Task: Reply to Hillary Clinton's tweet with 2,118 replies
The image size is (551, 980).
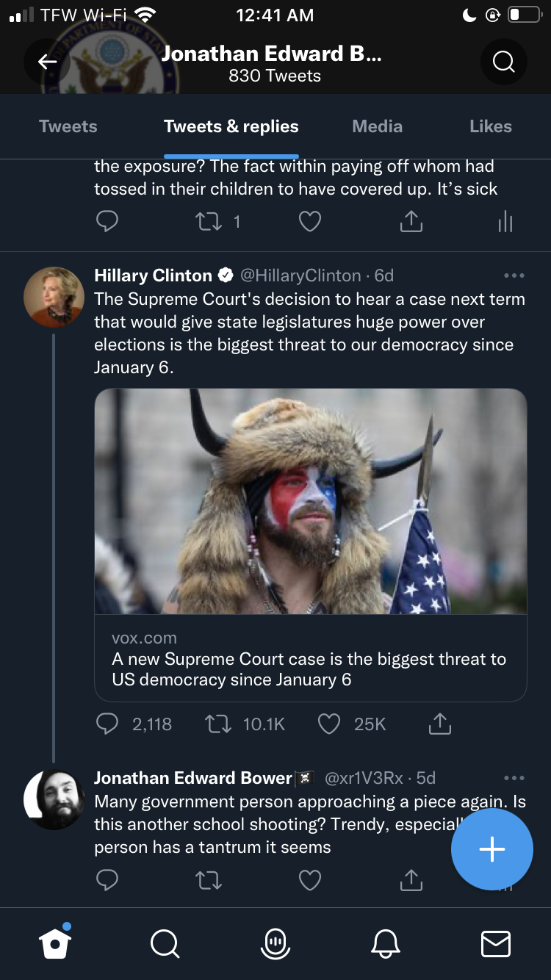Action: [107, 724]
